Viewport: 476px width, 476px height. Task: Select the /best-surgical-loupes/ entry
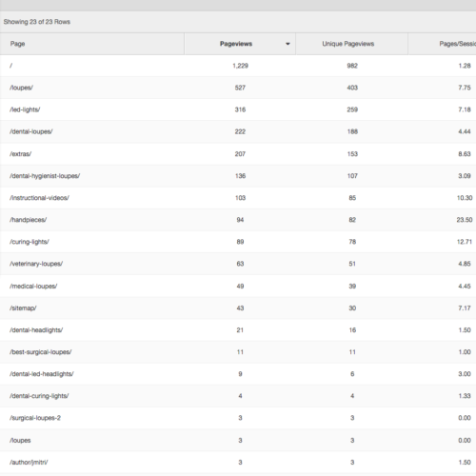click(x=41, y=352)
